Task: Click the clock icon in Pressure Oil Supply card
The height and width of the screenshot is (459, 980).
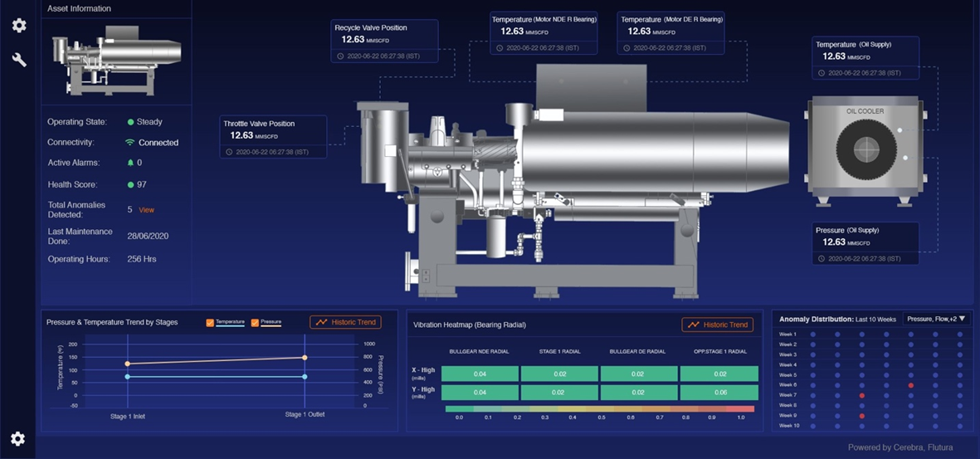Action: [822, 258]
